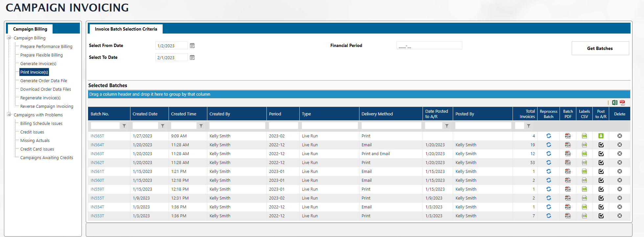Screen dimensions: 644x237
Task: Click the Financial Period input field
Action: point(429,46)
